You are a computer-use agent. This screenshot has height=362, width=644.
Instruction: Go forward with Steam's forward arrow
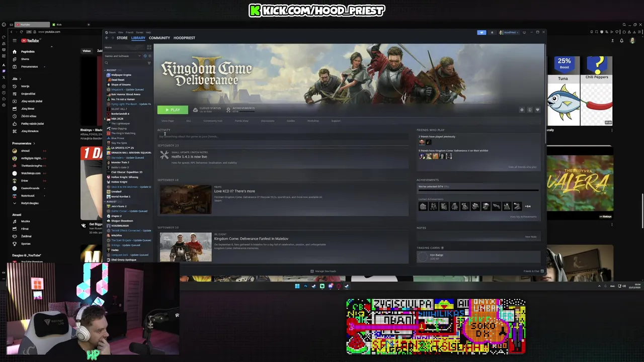[x=113, y=38]
